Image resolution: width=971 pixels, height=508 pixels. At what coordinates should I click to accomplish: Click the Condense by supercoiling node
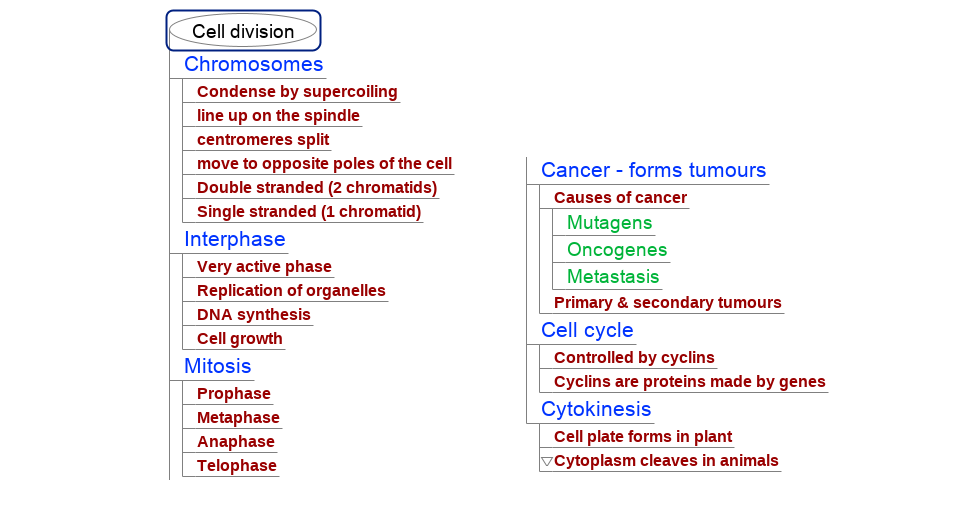pos(297,92)
